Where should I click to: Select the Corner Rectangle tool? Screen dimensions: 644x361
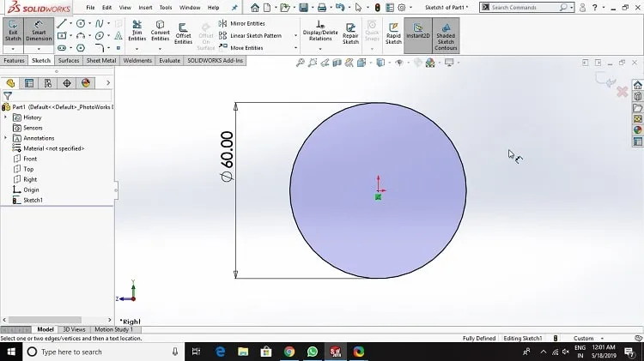click(62, 36)
